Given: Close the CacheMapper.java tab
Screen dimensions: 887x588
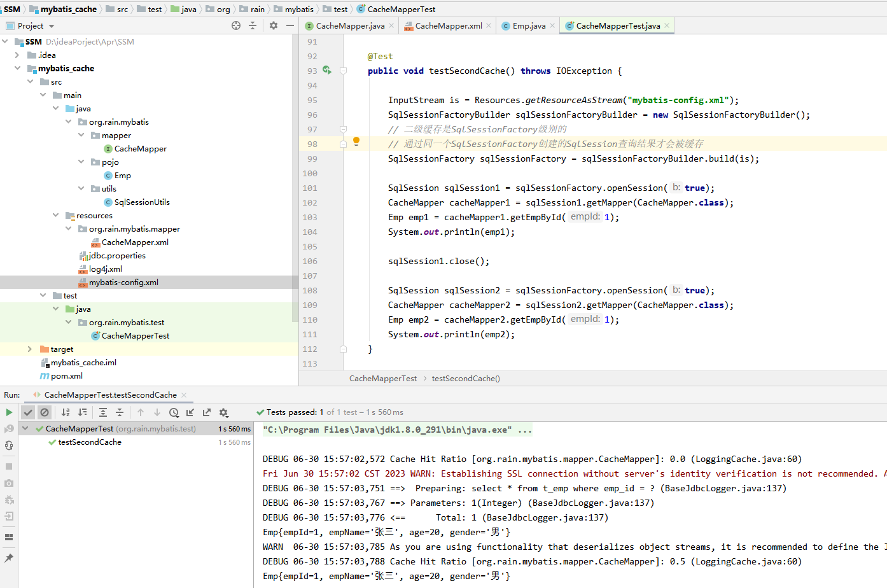Looking at the screenshot, I should pyautogui.click(x=391, y=25).
